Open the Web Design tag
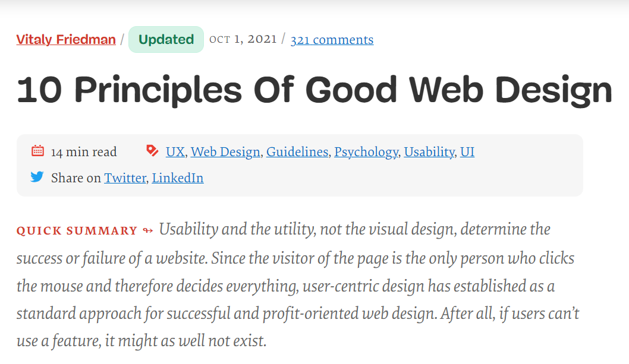This screenshot has height=364, width=629. point(225,152)
